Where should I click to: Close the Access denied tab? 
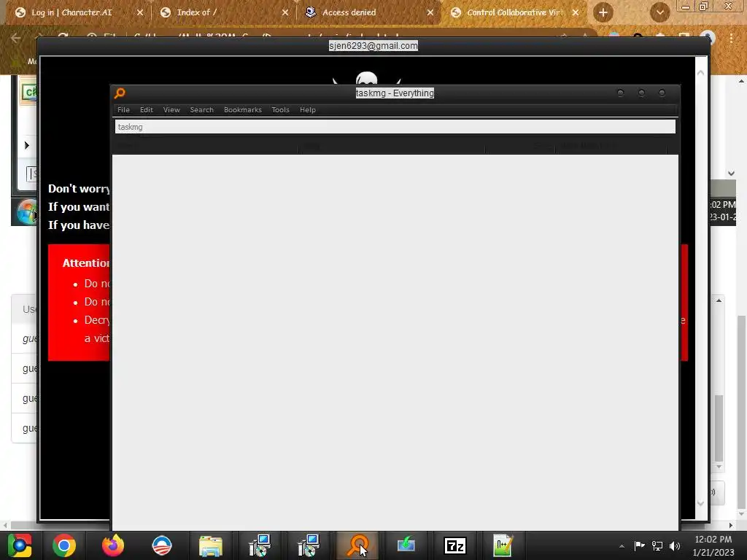coord(430,13)
